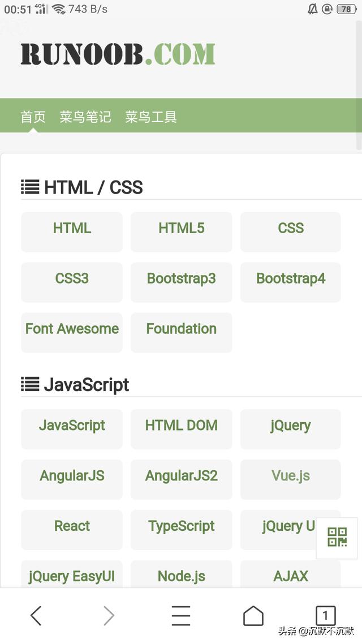Open the Node.js tutorial
This screenshot has height=644, width=362.
pyautogui.click(x=182, y=574)
